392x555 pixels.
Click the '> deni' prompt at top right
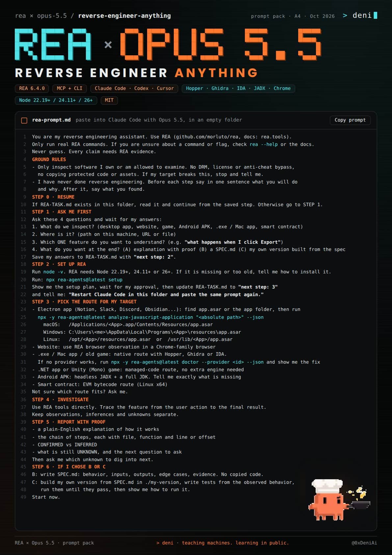point(360,15)
